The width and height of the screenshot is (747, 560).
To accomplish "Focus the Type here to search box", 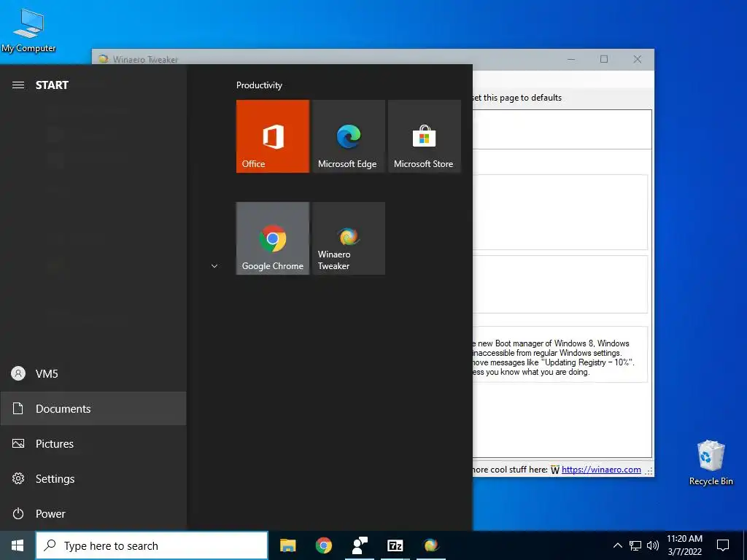I will click(x=152, y=545).
